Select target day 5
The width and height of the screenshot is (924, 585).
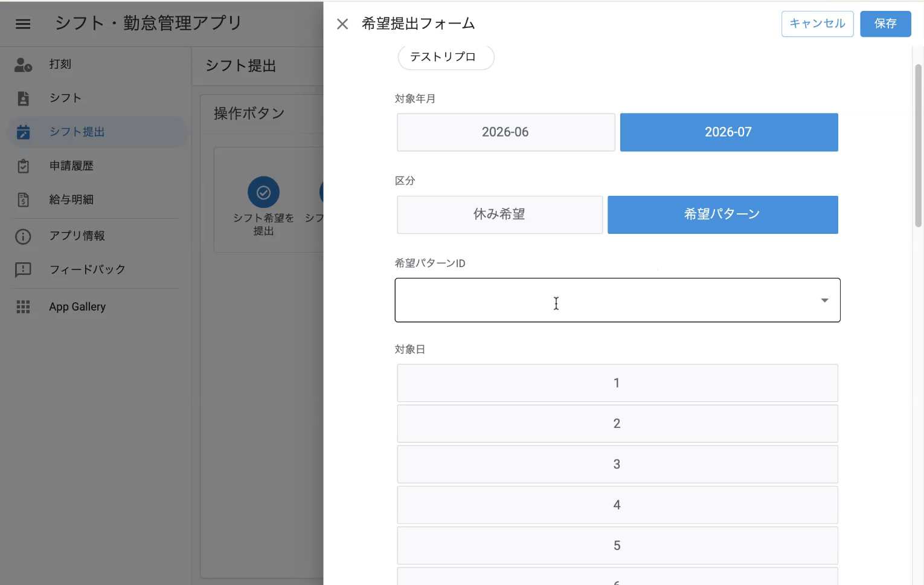coord(617,546)
